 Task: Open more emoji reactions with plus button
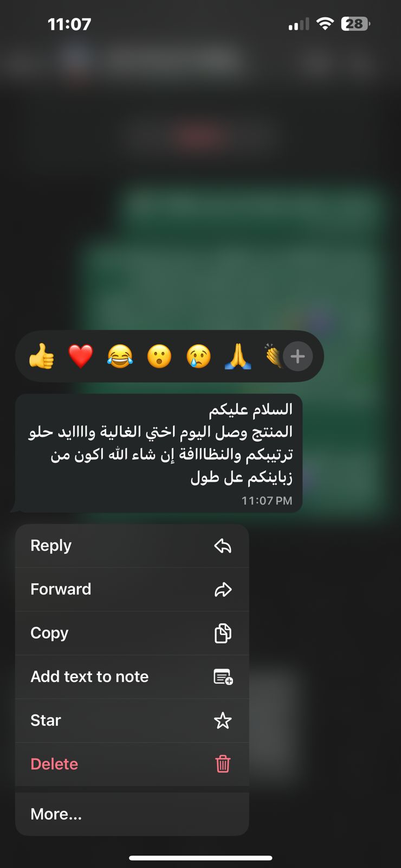tap(298, 356)
